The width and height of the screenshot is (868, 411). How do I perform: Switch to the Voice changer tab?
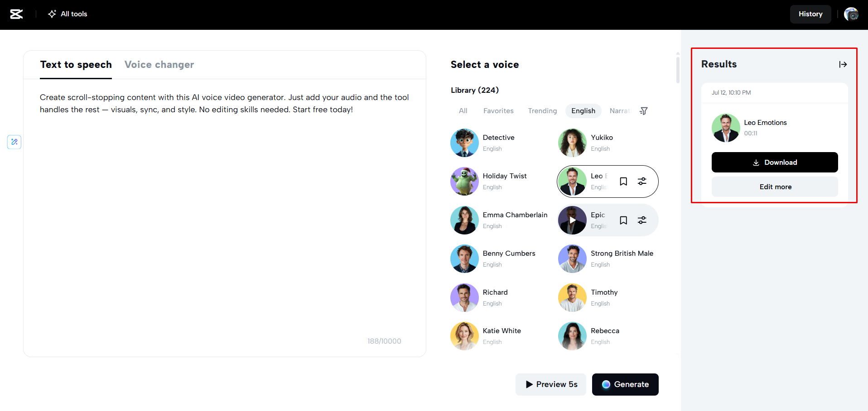[159, 65]
